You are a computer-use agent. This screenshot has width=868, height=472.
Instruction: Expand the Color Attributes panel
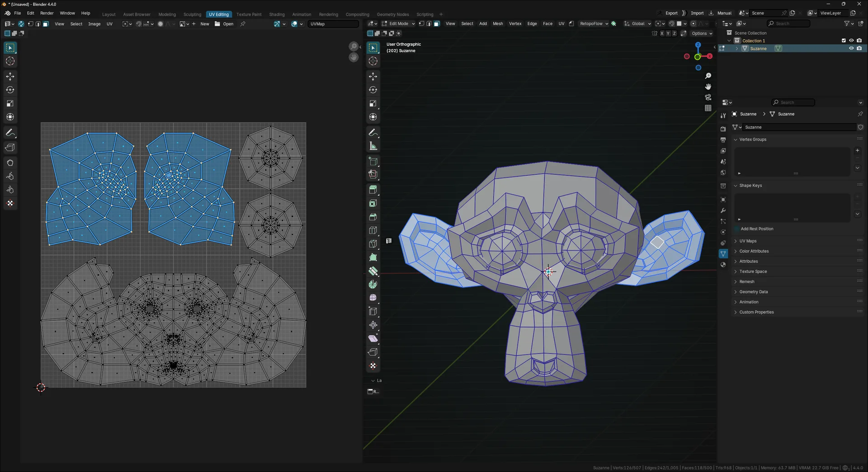click(x=736, y=251)
